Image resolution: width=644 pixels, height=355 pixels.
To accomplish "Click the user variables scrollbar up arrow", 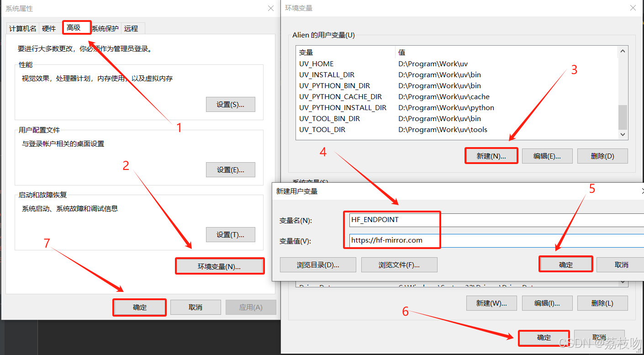I will pos(623,52).
